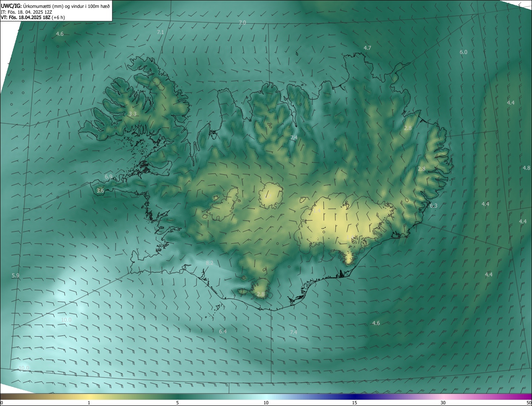Click the 30 tick on the colour scale

click(x=443, y=403)
